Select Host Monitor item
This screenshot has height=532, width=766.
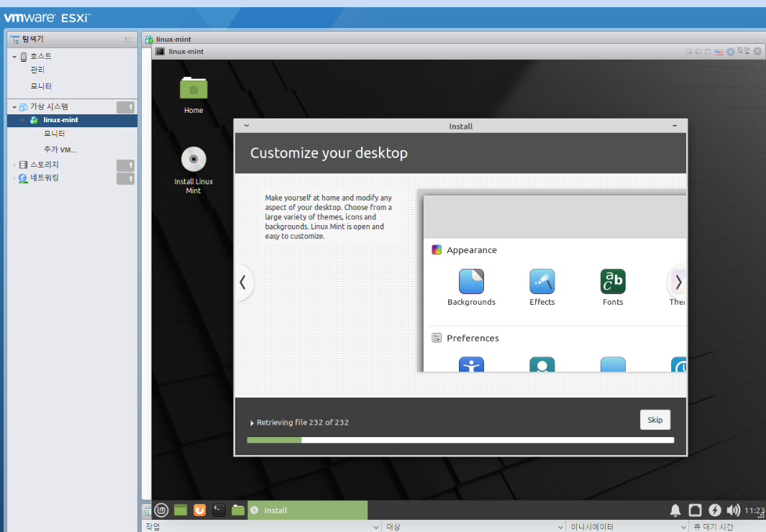[41, 86]
